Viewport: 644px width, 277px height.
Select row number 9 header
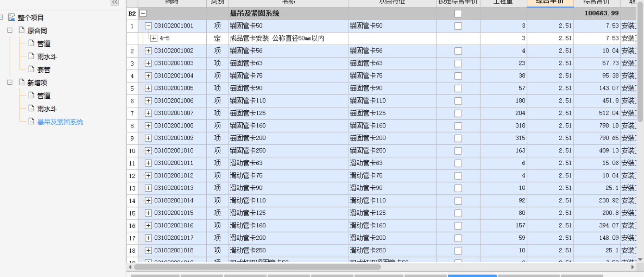coord(132,138)
